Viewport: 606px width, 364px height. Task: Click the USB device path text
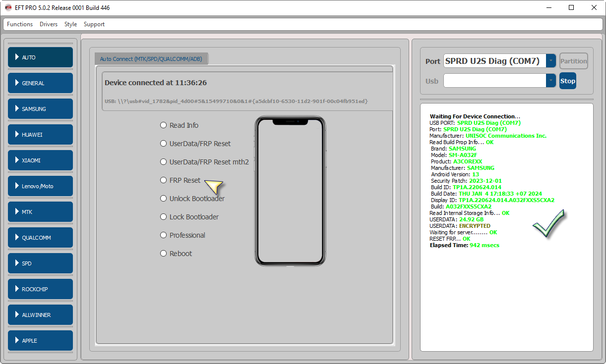[x=236, y=101]
